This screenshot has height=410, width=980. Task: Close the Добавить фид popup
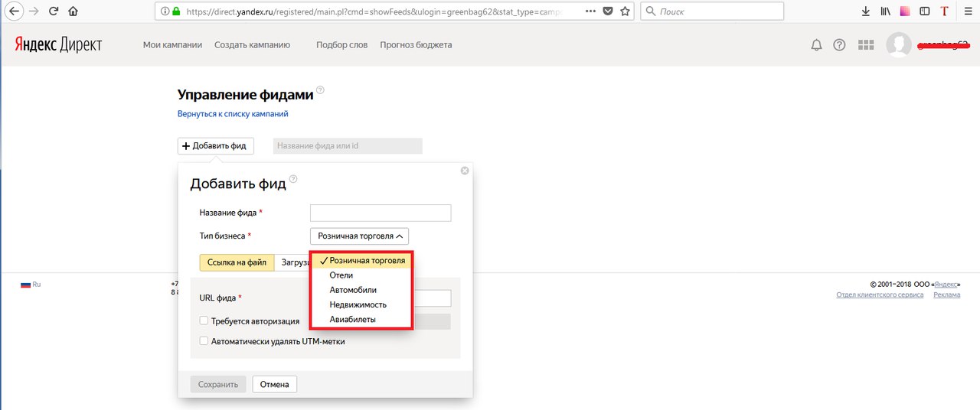point(465,171)
